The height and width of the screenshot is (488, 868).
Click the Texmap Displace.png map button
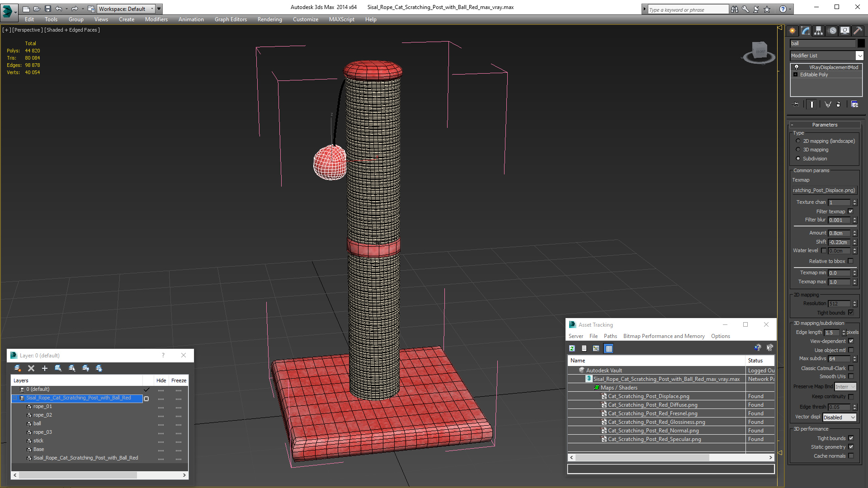click(x=824, y=190)
